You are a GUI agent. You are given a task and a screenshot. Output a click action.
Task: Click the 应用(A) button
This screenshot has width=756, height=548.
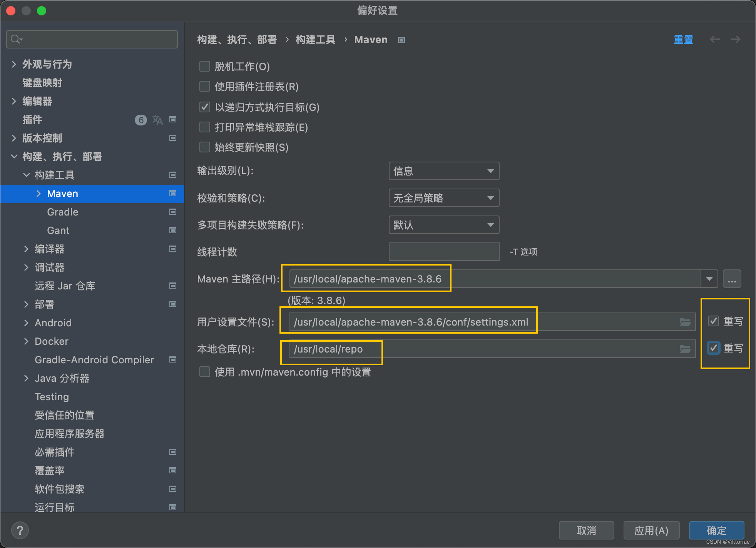click(x=651, y=530)
